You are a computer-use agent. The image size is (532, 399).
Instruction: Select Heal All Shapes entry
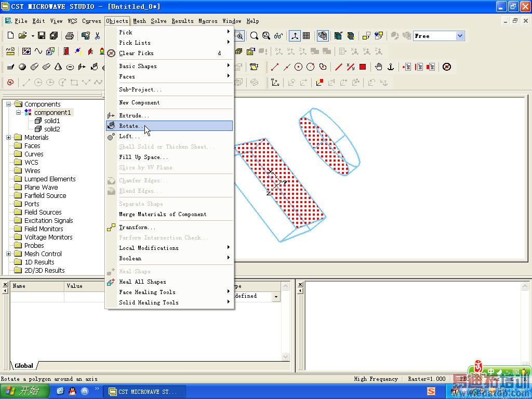pyautogui.click(x=169, y=282)
